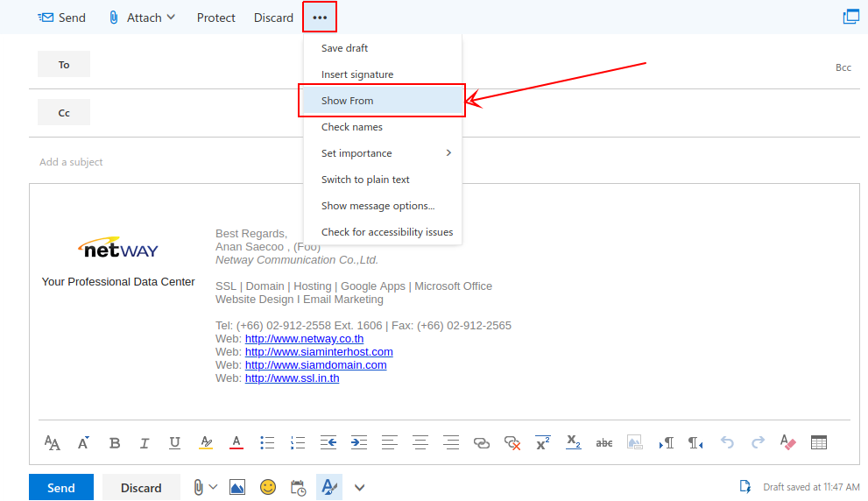
Task: Pick the red font color button
Action: pos(236,443)
